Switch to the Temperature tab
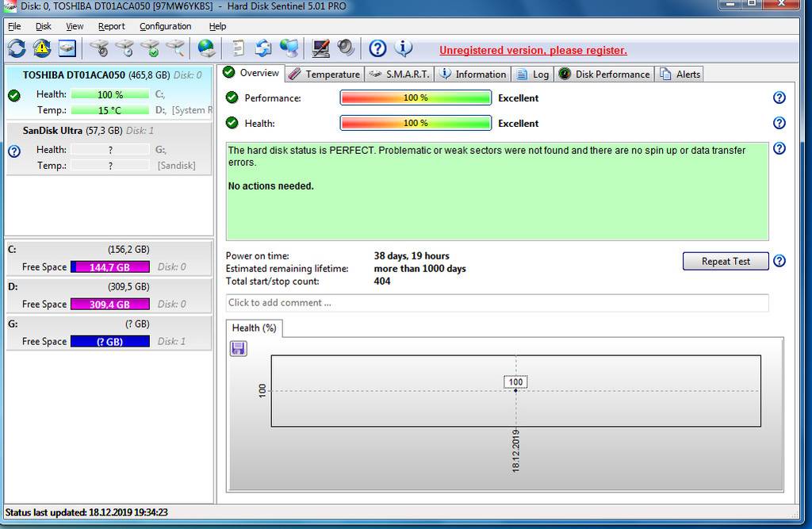 pos(324,74)
